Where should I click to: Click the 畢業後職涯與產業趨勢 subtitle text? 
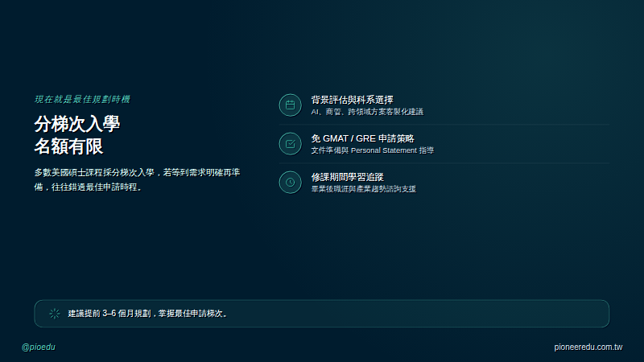[x=364, y=189]
